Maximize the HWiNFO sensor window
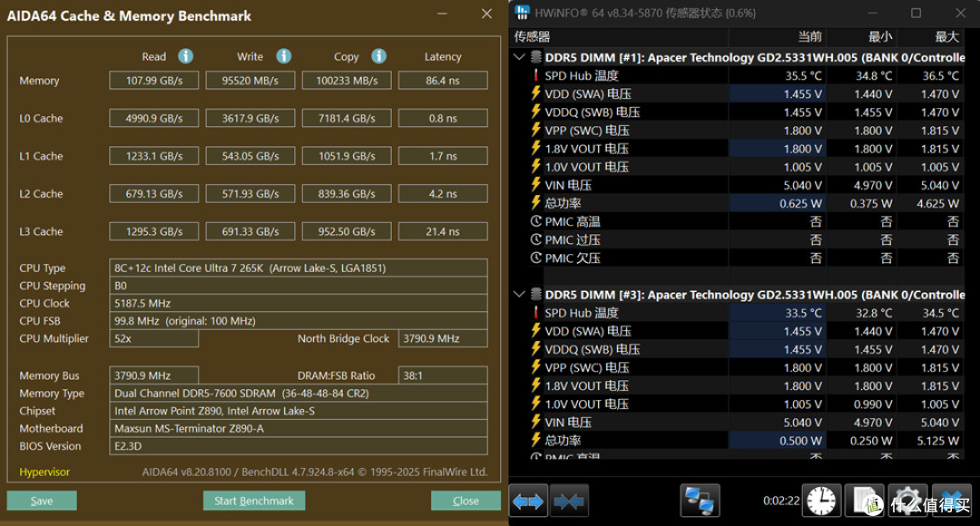 coord(916,13)
